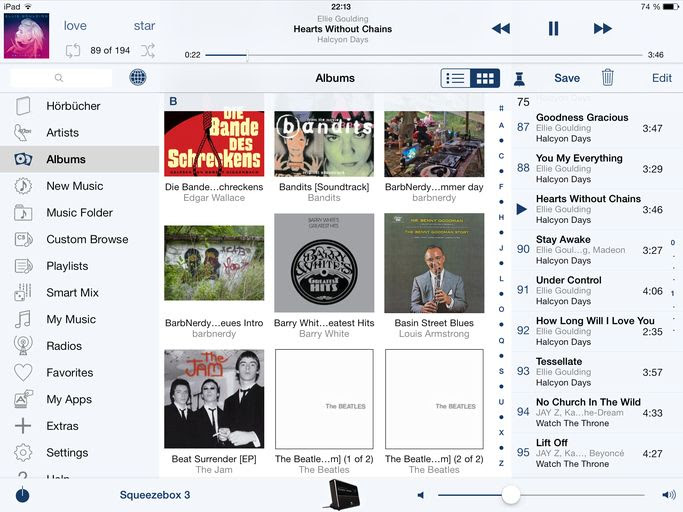Open Barry White Greatest Hits album
Image resolution: width=683 pixels, height=512 pixels.
tap(324, 263)
